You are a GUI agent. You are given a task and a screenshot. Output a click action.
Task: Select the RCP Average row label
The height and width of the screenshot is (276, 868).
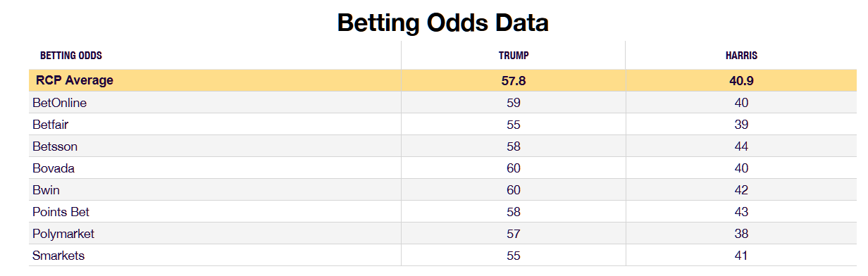tap(75, 80)
